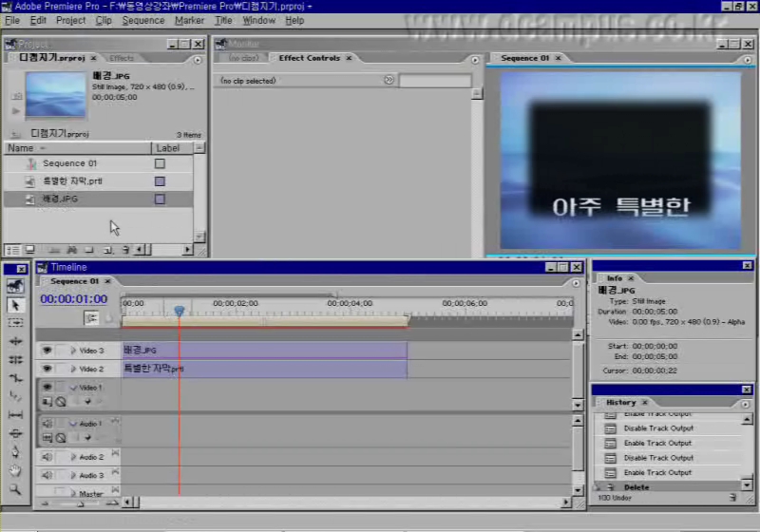Viewport: 760px width, 532px height.
Task: Create a new Bin in Project panel
Action: (89, 250)
